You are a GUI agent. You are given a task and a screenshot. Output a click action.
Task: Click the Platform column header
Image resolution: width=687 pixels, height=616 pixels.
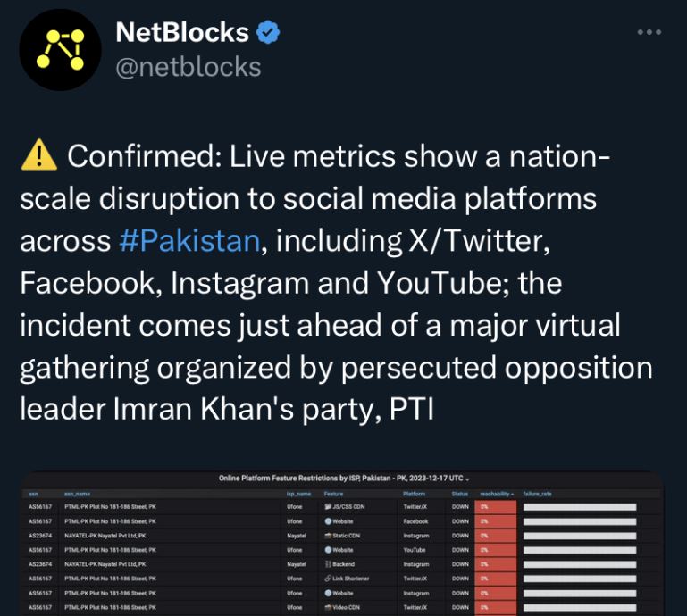414,493
